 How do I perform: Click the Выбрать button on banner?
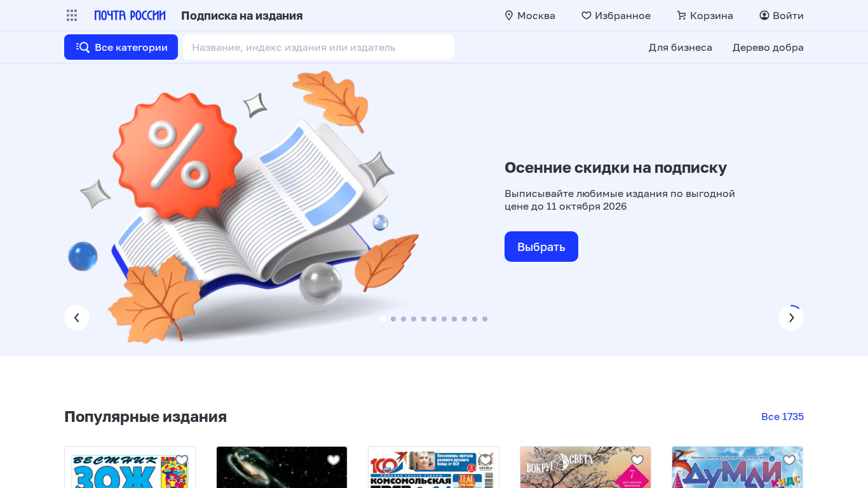click(x=541, y=247)
